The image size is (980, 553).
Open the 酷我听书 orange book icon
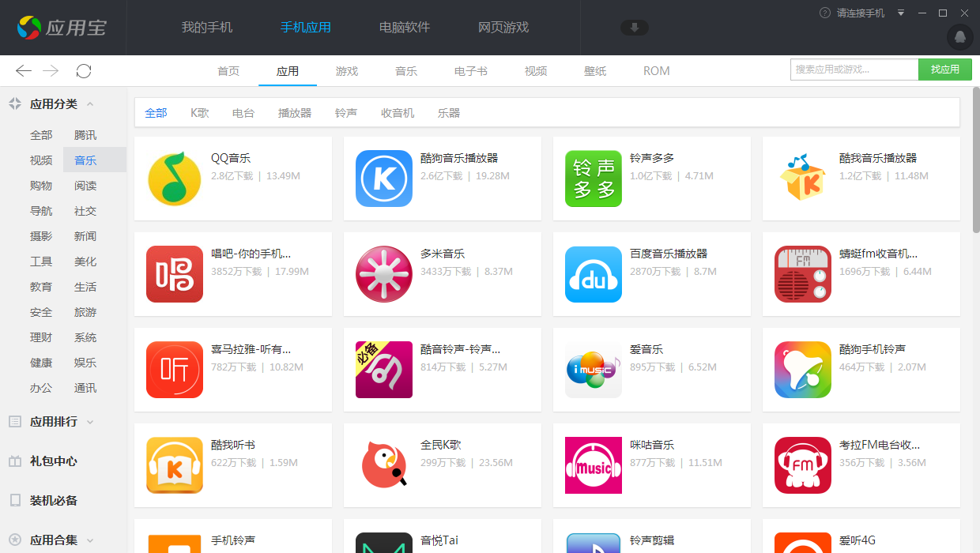[x=175, y=465]
